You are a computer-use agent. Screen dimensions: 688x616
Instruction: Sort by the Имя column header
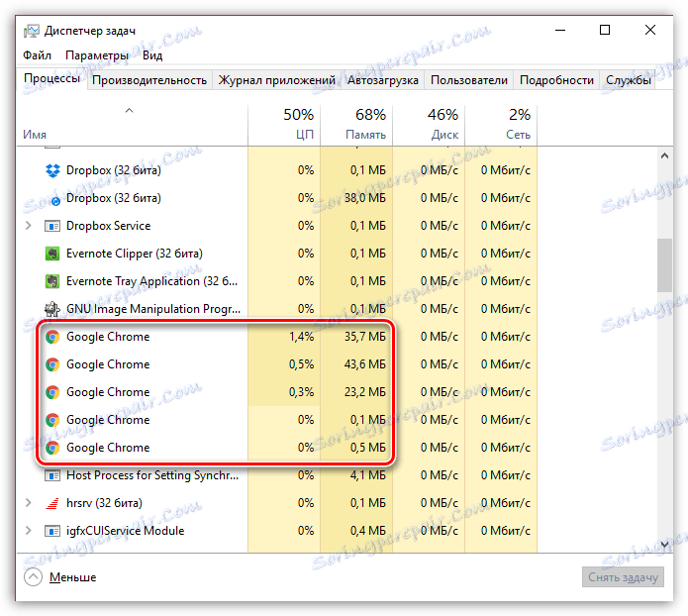tap(133, 125)
